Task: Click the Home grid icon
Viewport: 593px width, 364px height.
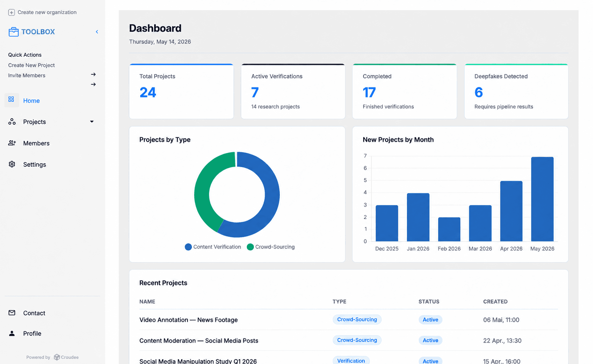Action: pyautogui.click(x=11, y=99)
